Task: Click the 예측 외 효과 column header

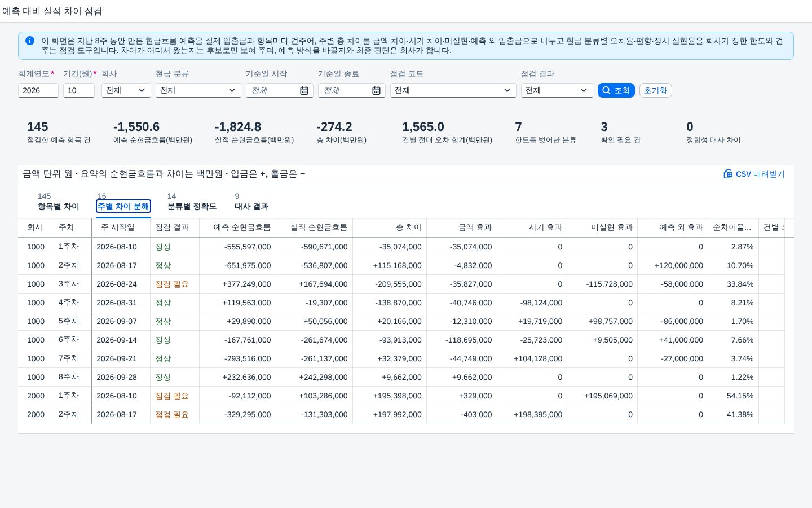Action: [673, 227]
